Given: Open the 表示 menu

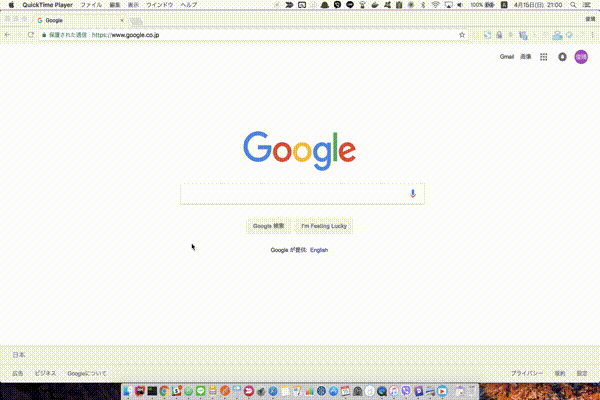Looking at the screenshot, I should pyautogui.click(x=133, y=5).
